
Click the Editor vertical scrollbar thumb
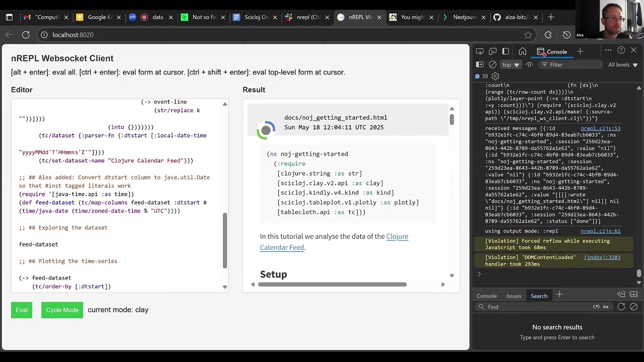(225, 240)
